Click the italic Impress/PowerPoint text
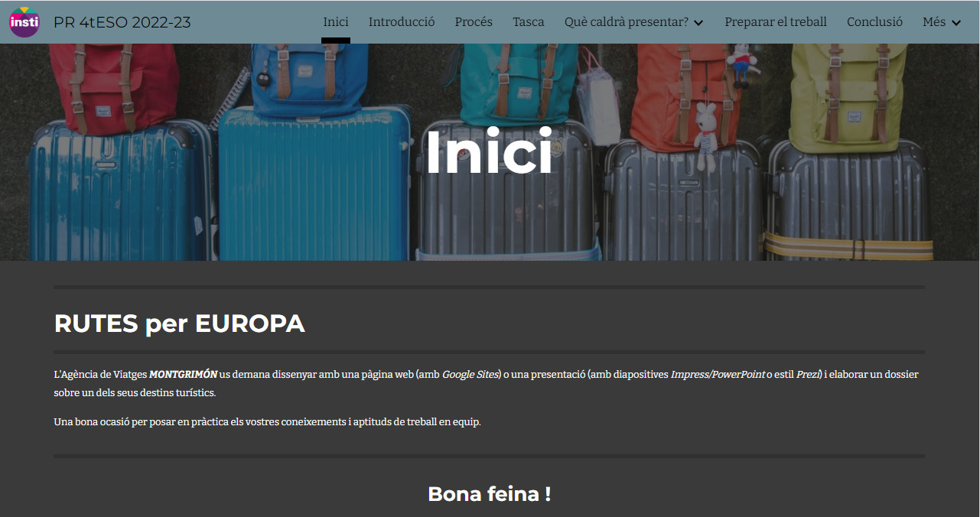 (x=718, y=375)
